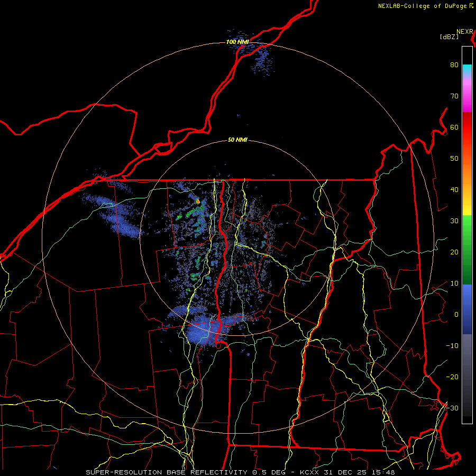Click the -30 value on dBZ scale
The image size is (476, 476).
click(452, 408)
